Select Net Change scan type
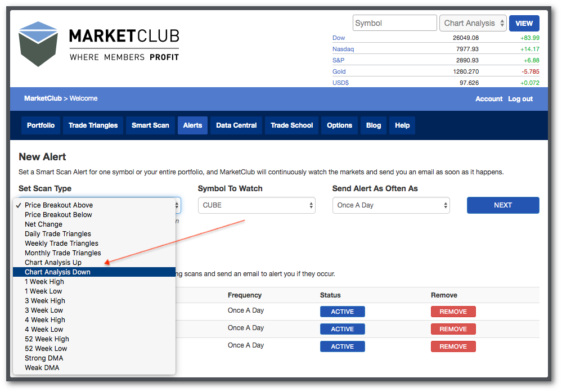Viewport: 562px width, 392px height. click(95, 224)
